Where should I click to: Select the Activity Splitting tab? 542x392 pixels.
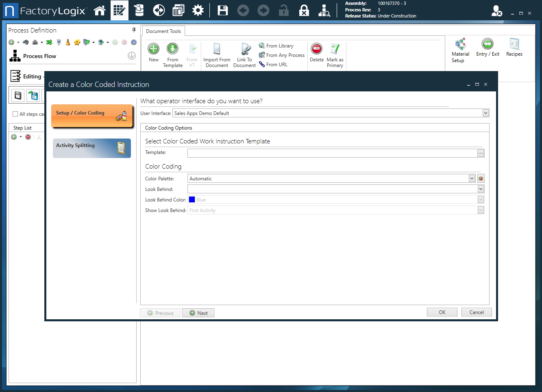tap(92, 148)
